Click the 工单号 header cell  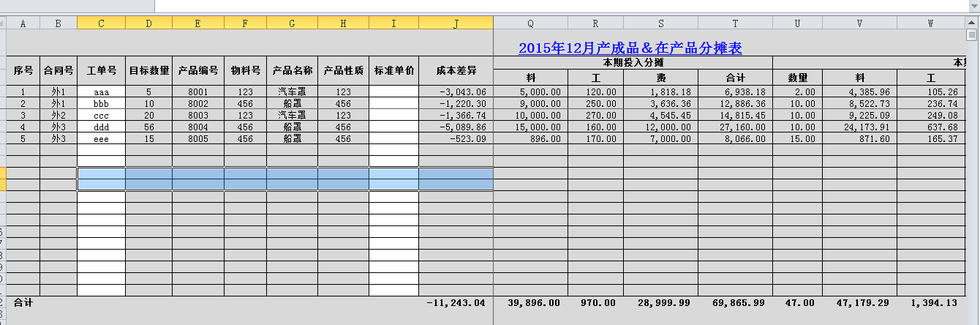101,71
